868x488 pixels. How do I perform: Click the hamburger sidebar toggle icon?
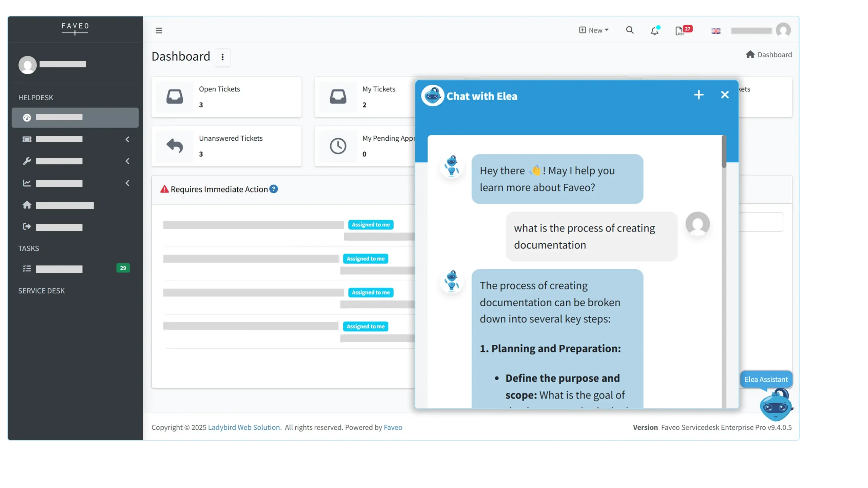coord(159,30)
